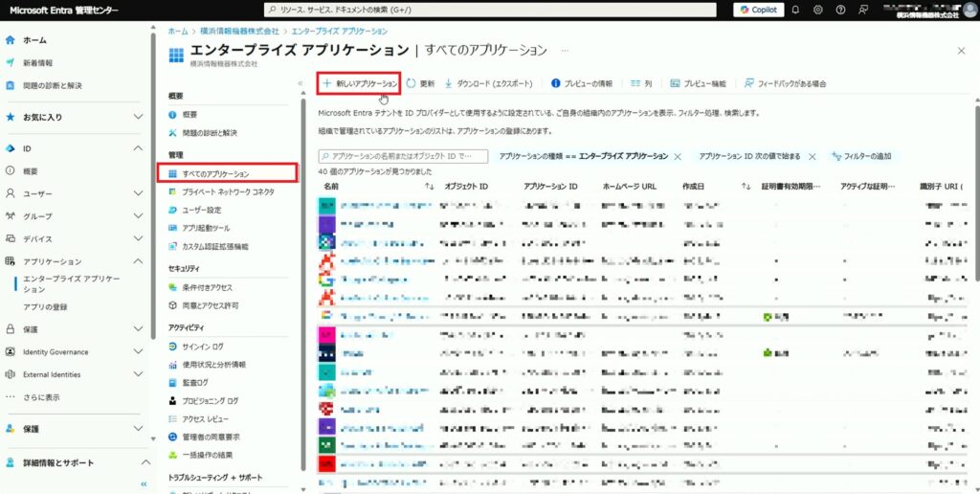The height and width of the screenshot is (494, 980).
Task: Open ユーザー設定 in resource menu
Action: click(201, 210)
